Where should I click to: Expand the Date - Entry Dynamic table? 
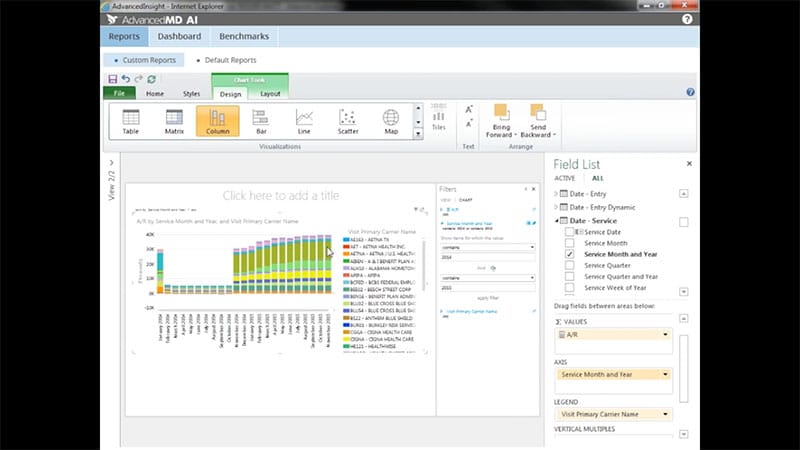tap(556, 207)
